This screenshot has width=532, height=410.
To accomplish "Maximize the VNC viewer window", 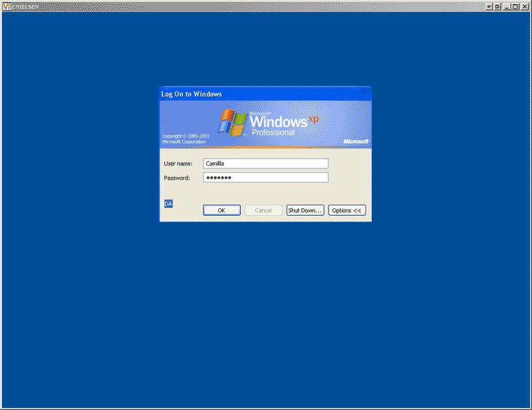I will click(x=515, y=7).
